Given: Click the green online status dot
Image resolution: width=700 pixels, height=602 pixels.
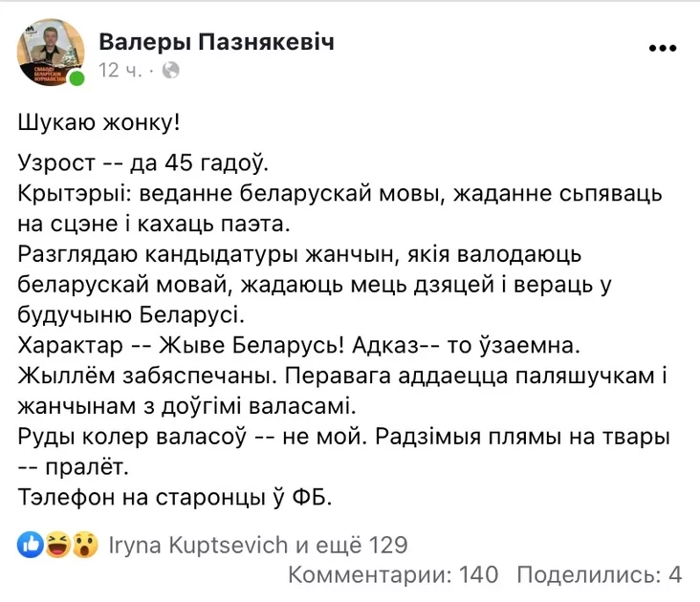Looking at the screenshot, I should point(77,78).
